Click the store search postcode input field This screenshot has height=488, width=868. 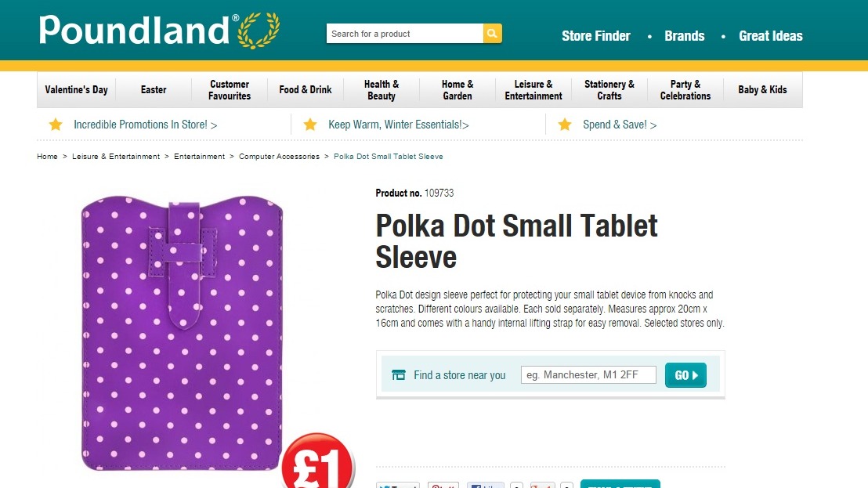pos(588,374)
